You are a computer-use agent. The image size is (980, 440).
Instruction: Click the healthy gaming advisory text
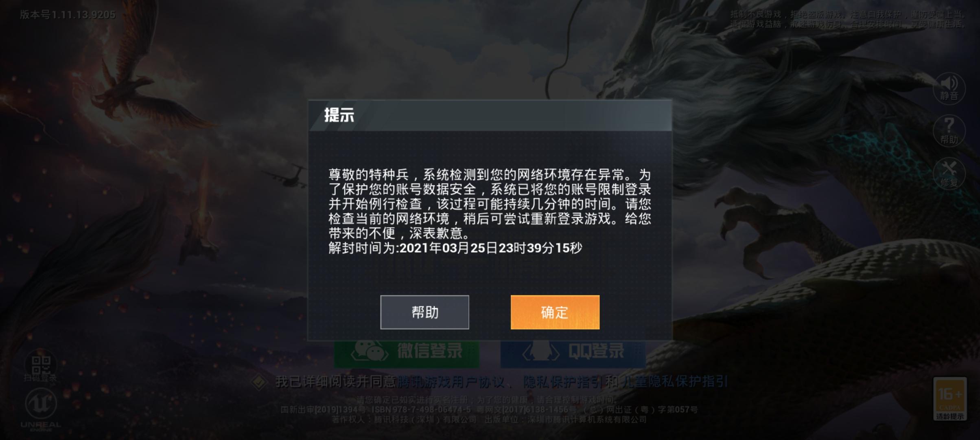(847, 19)
